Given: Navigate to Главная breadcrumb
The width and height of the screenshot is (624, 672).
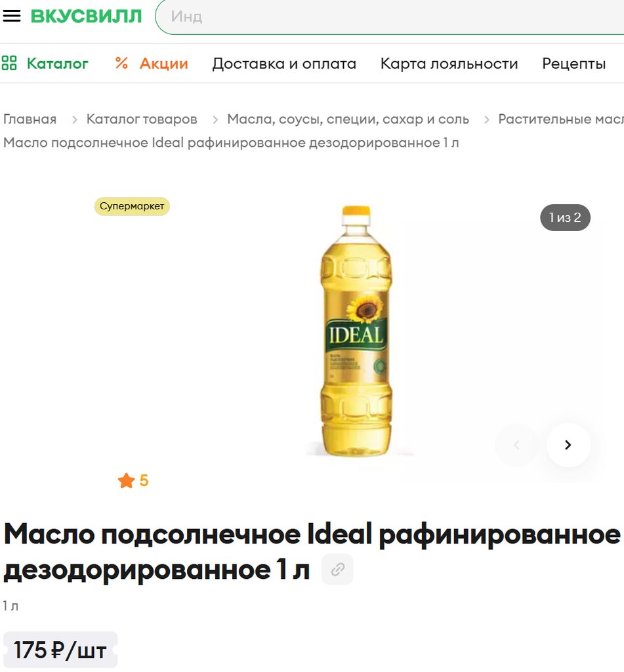Looking at the screenshot, I should pos(30,119).
